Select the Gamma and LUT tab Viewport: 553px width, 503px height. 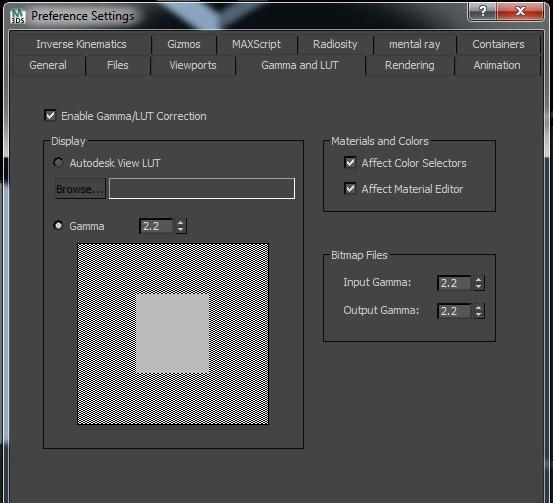[300, 65]
